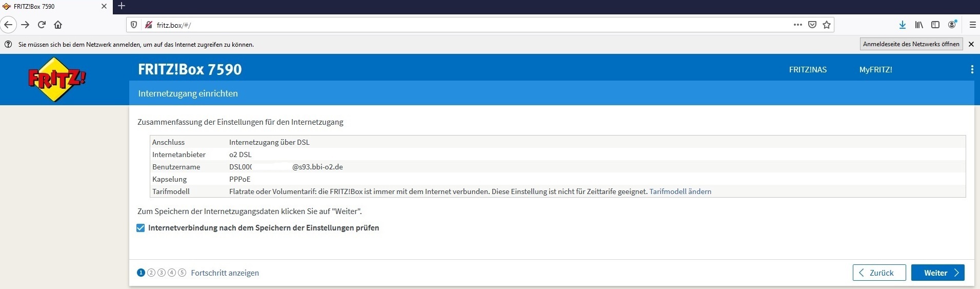Dismiss the network login notification bar
The image size is (980, 289).
pyautogui.click(x=971, y=44)
